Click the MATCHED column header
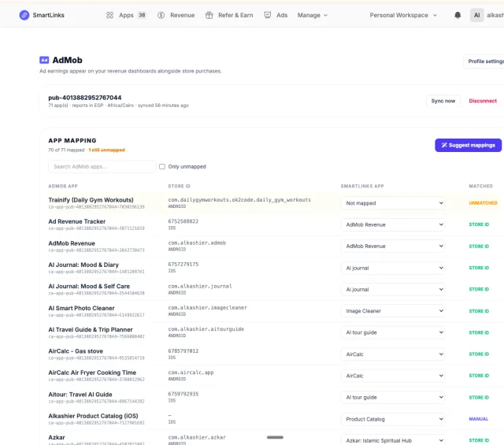 [x=480, y=186]
